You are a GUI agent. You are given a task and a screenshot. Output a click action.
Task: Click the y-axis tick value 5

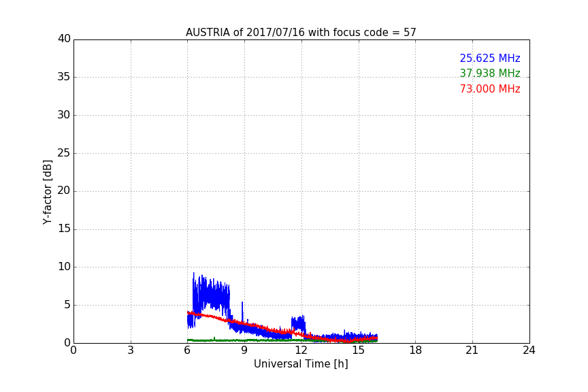pos(67,305)
